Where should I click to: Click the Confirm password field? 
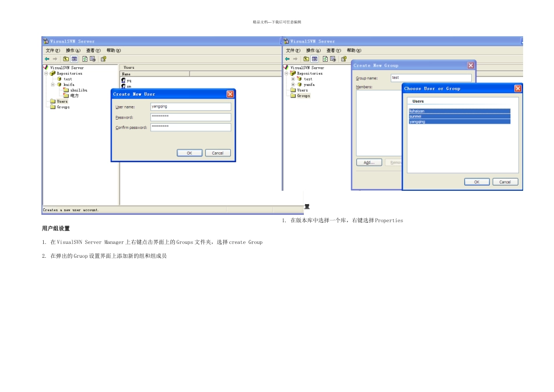coord(191,127)
